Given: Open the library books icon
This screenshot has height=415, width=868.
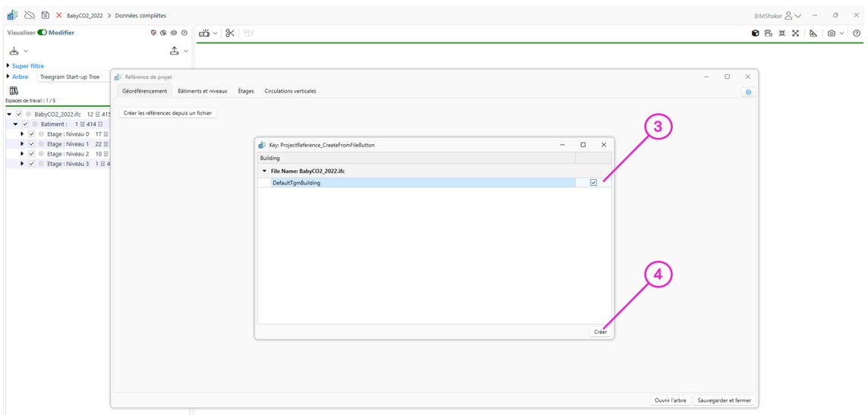Looking at the screenshot, I should coord(14,90).
